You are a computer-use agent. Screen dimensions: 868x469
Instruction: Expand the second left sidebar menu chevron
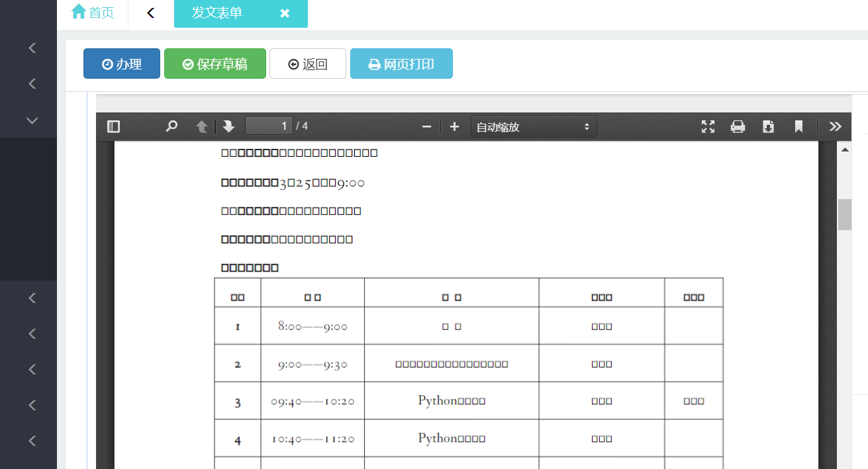(32, 84)
